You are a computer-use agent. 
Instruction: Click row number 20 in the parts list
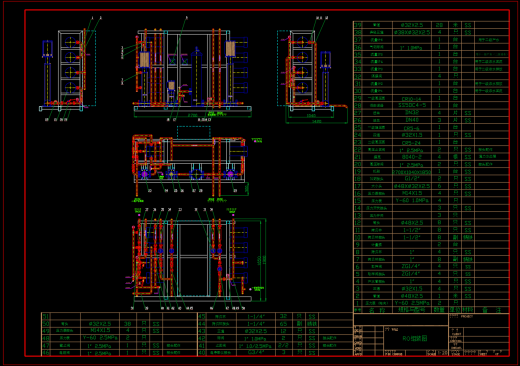358,164
